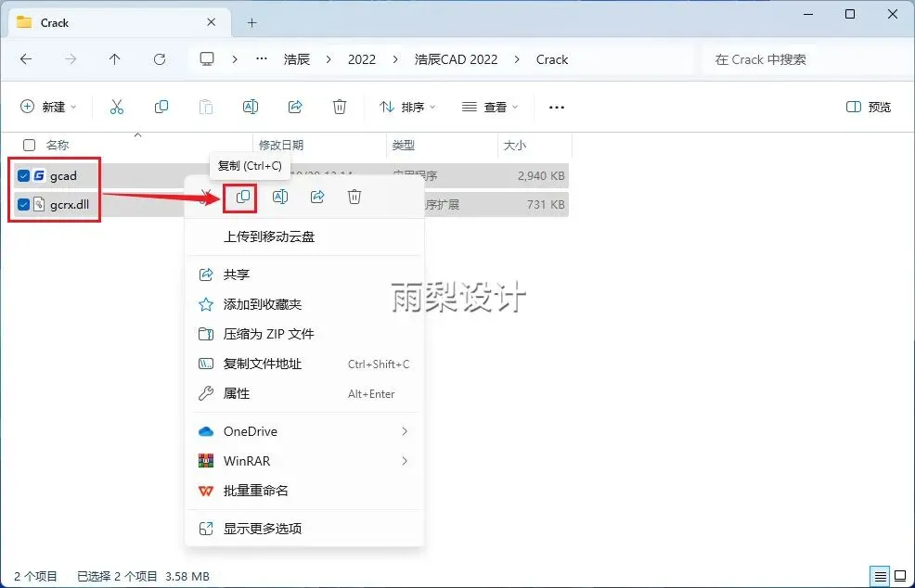This screenshot has height=588, width=915.
Task: Click the gcrx.dll file icon
Action: [x=39, y=205]
